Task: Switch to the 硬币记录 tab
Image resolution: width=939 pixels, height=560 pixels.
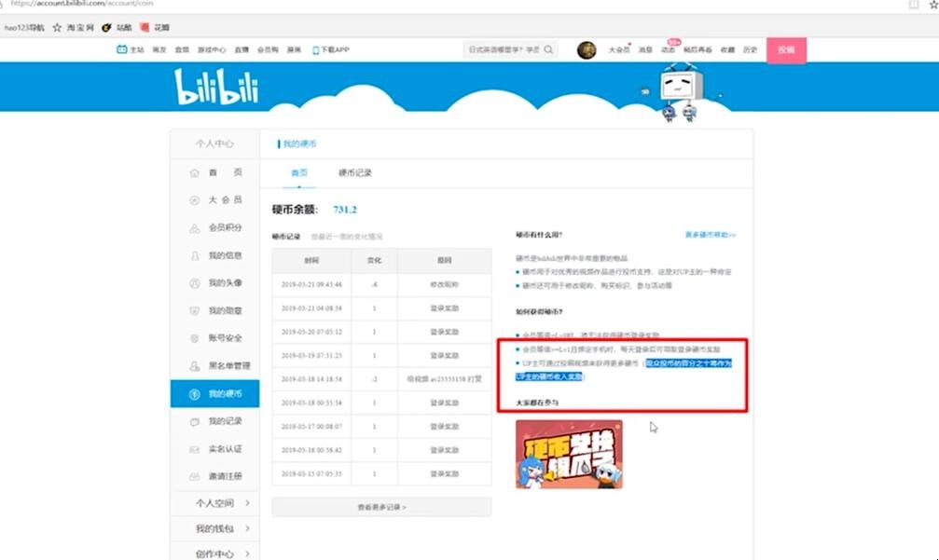Action: click(354, 173)
